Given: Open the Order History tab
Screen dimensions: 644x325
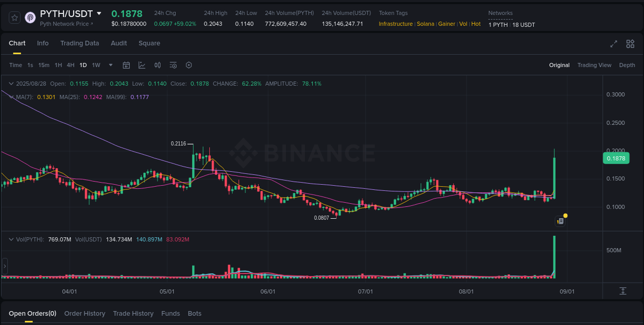Looking at the screenshot, I should [84, 313].
